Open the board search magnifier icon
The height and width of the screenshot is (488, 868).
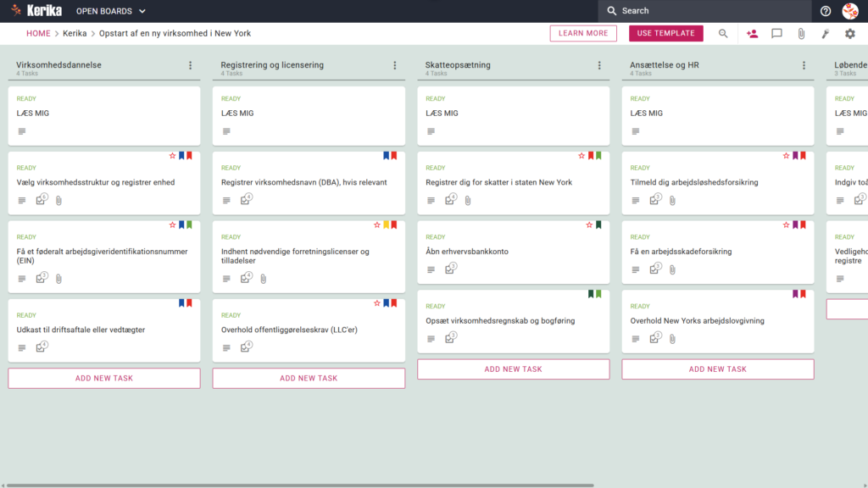tap(723, 33)
